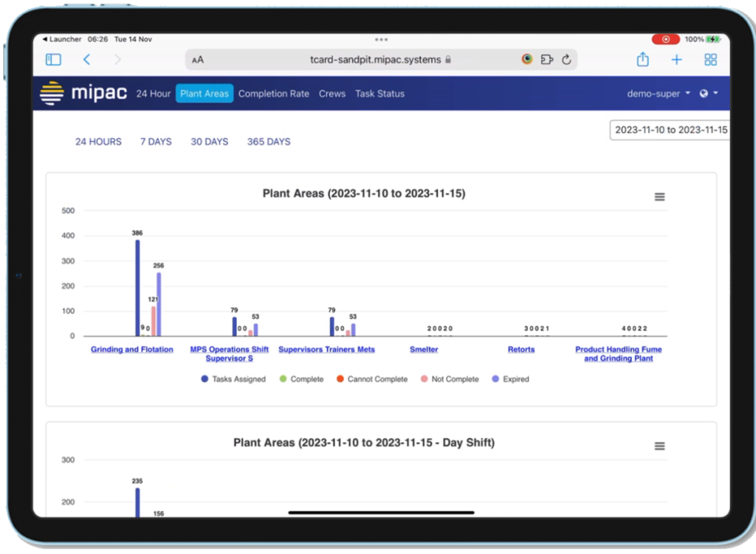View the Smelter details link
The width and height of the screenshot is (756, 554).
pyautogui.click(x=423, y=349)
